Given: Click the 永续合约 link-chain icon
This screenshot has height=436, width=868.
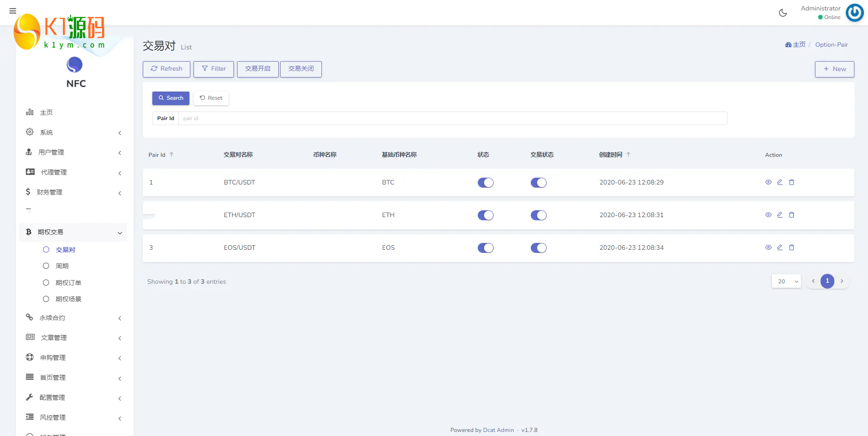Looking at the screenshot, I should [29, 317].
